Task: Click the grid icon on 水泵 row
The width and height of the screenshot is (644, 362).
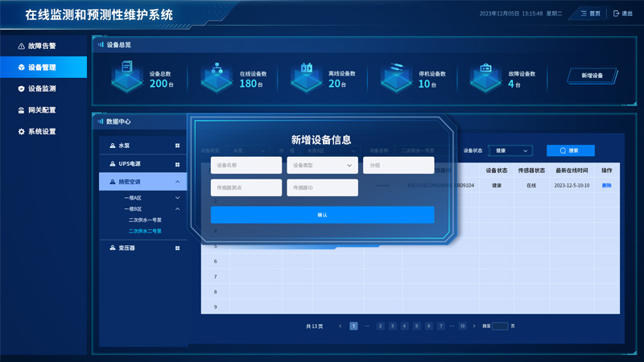Action: pos(177,146)
